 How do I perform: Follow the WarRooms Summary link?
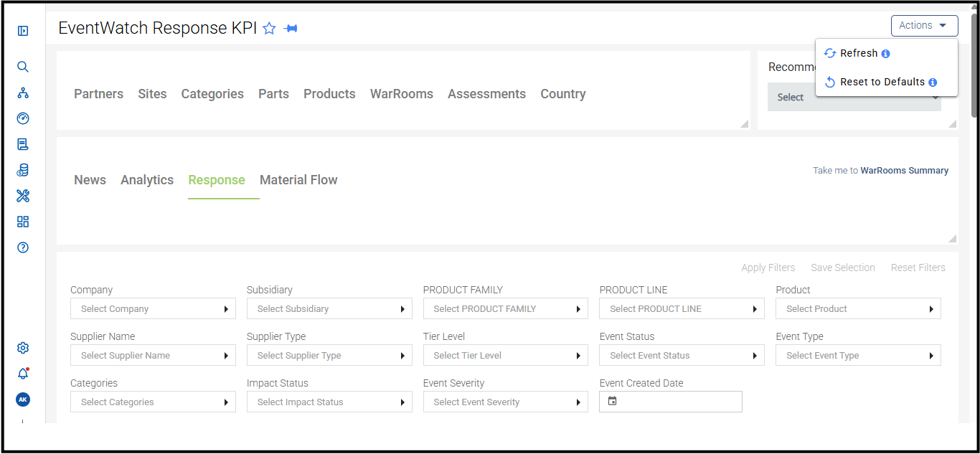click(x=904, y=171)
